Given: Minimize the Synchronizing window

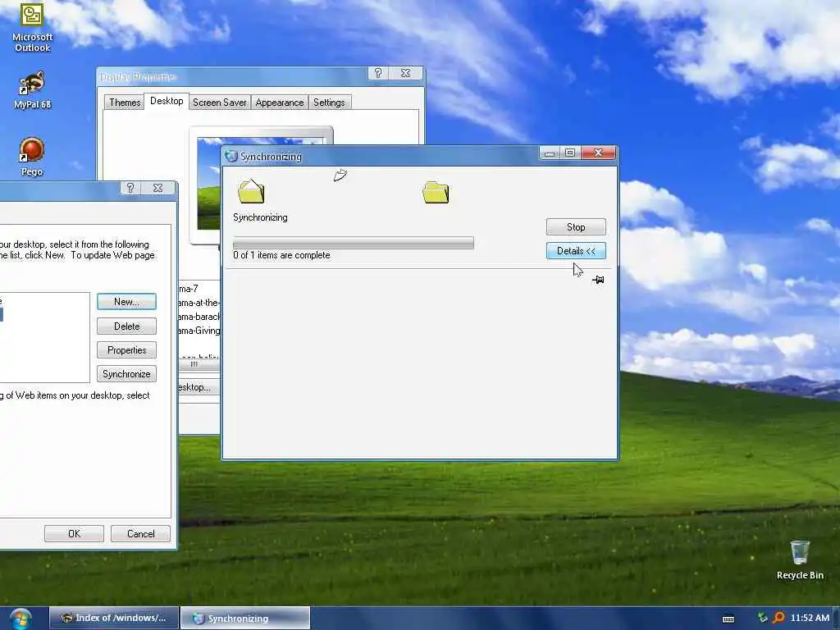Looking at the screenshot, I should (549, 153).
